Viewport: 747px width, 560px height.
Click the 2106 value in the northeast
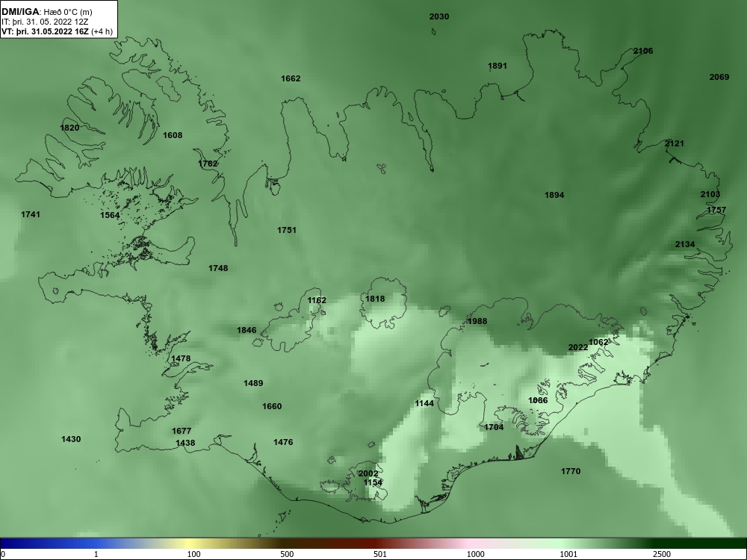643,51
